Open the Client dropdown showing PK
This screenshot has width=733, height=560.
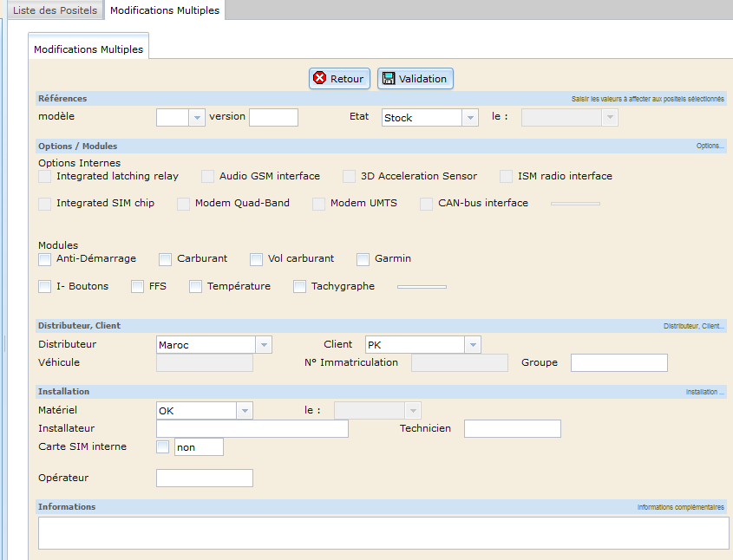point(472,345)
